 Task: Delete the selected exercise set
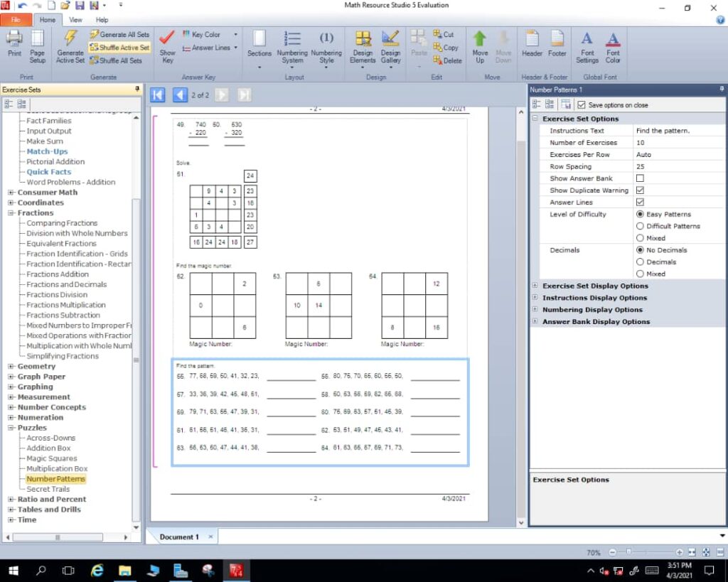pos(448,60)
